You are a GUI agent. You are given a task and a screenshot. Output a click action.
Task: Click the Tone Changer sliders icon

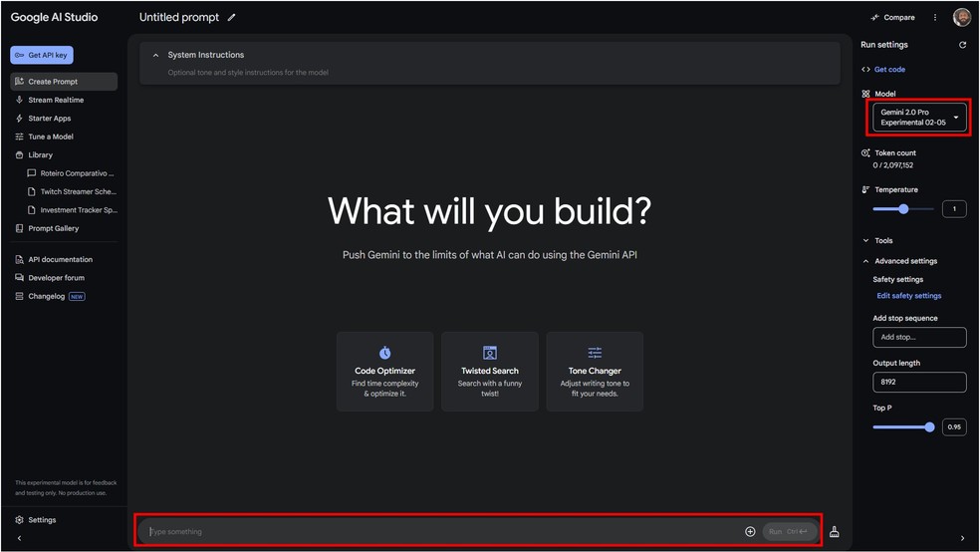click(x=595, y=353)
